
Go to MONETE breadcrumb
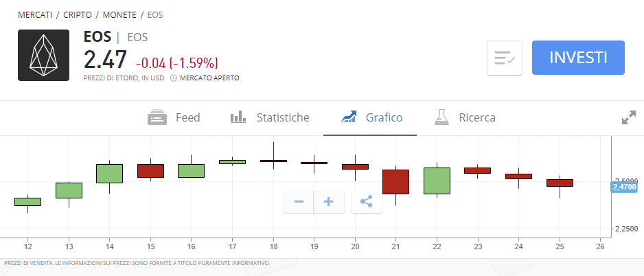[119, 15]
